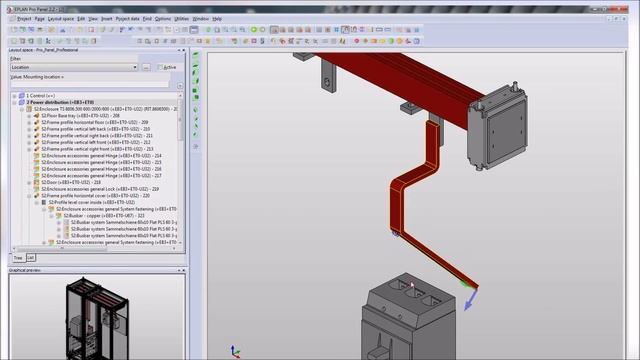
Task: Pin the Graphical preview panel
Action: (x=179, y=270)
